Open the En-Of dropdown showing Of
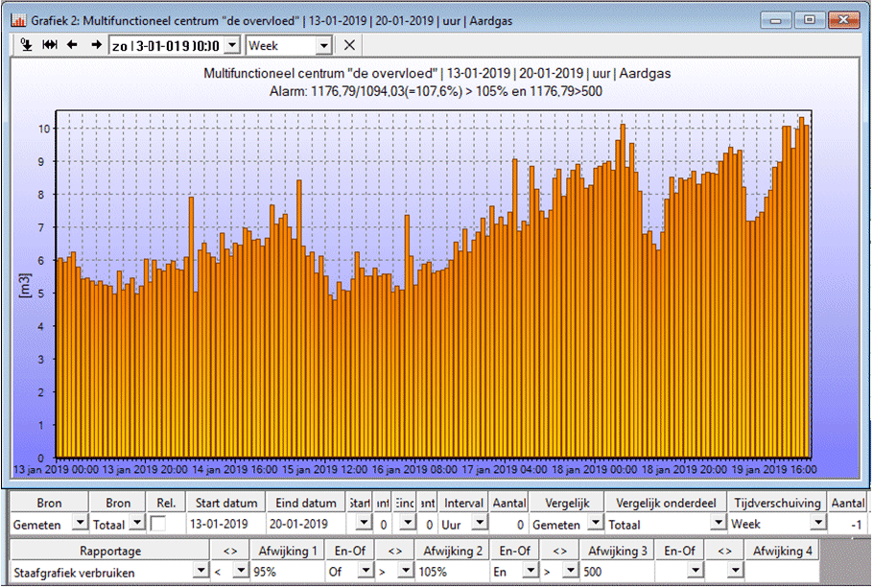Screen dimensions: 873x588 pos(366,572)
